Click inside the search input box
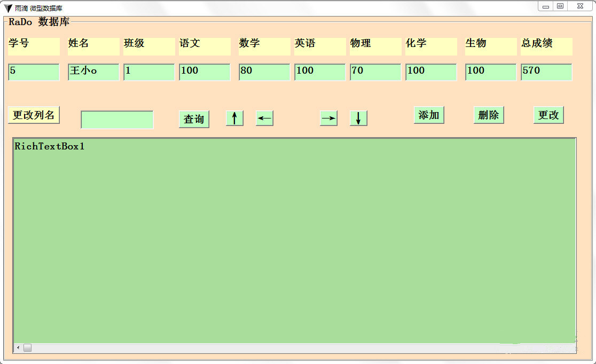 coord(117,119)
